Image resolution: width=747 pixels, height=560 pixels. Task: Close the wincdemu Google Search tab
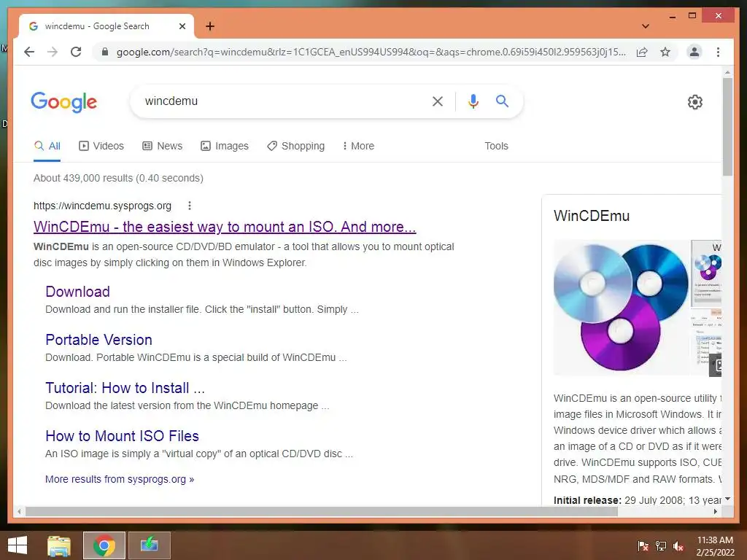pyautogui.click(x=182, y=26)
